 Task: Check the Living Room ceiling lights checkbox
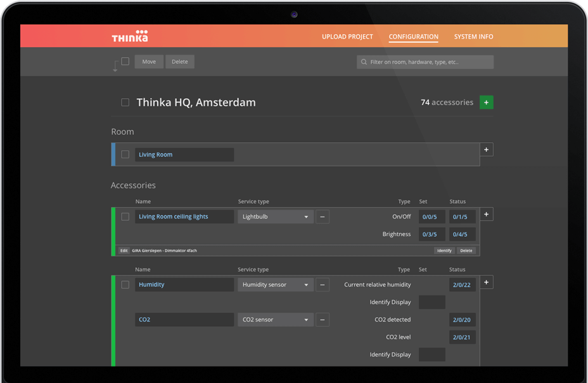(125, 217)
